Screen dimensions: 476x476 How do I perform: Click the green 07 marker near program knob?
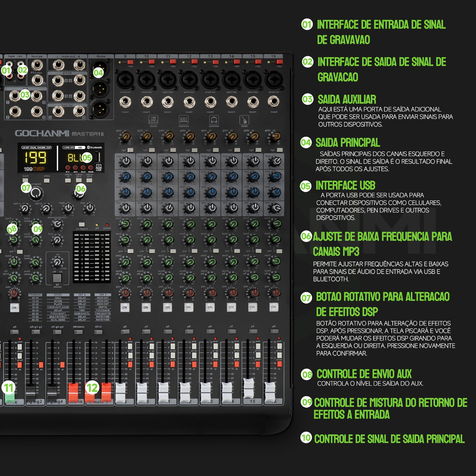26,187
